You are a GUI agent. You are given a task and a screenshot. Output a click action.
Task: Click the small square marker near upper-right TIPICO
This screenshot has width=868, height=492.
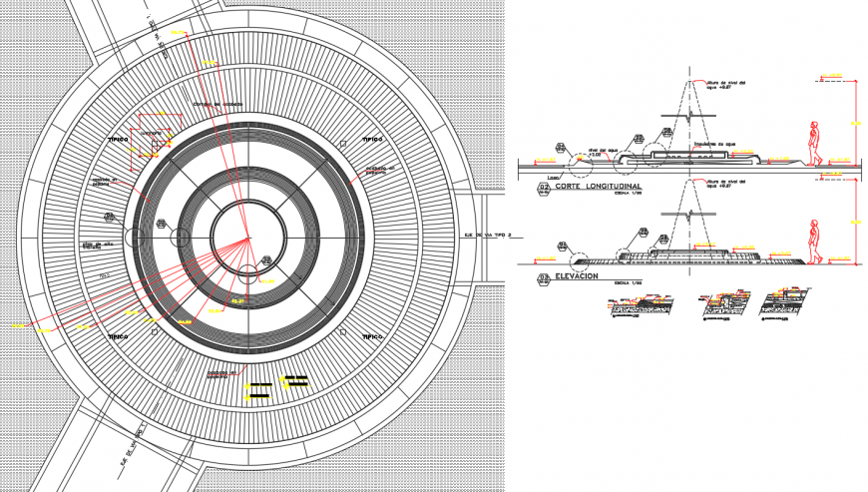point(343,144)
